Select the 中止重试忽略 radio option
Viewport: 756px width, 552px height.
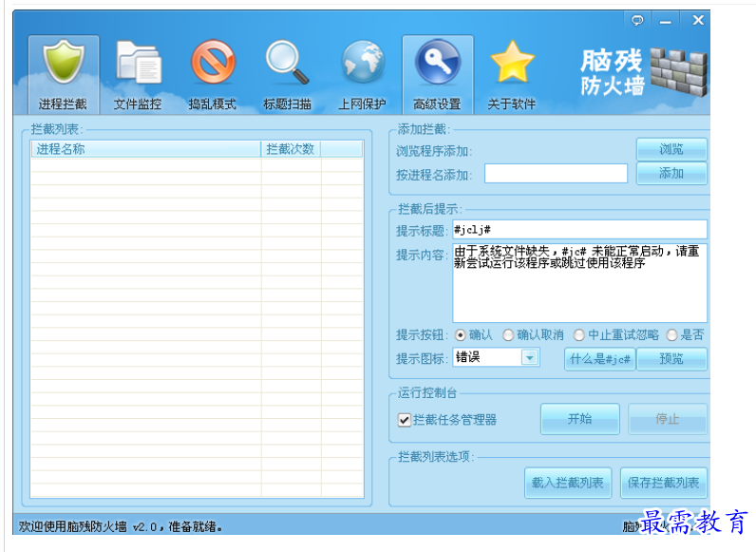coord(579,334)
